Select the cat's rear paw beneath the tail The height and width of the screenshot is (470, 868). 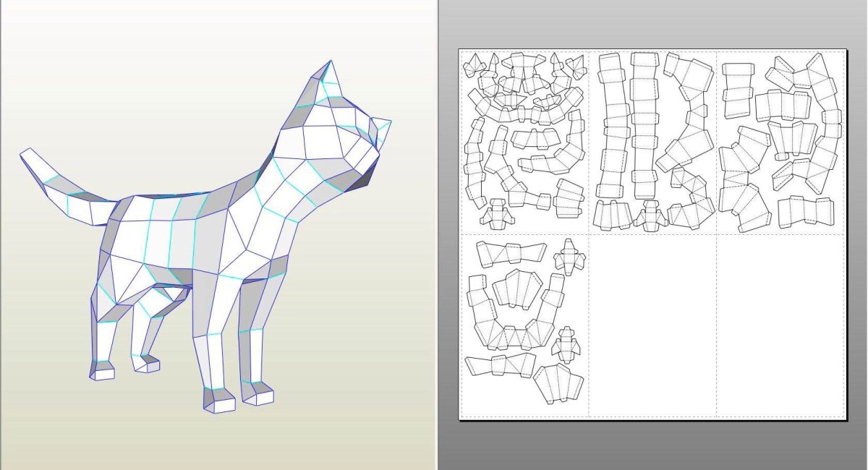pyautogui.click(x=102, y=371)
